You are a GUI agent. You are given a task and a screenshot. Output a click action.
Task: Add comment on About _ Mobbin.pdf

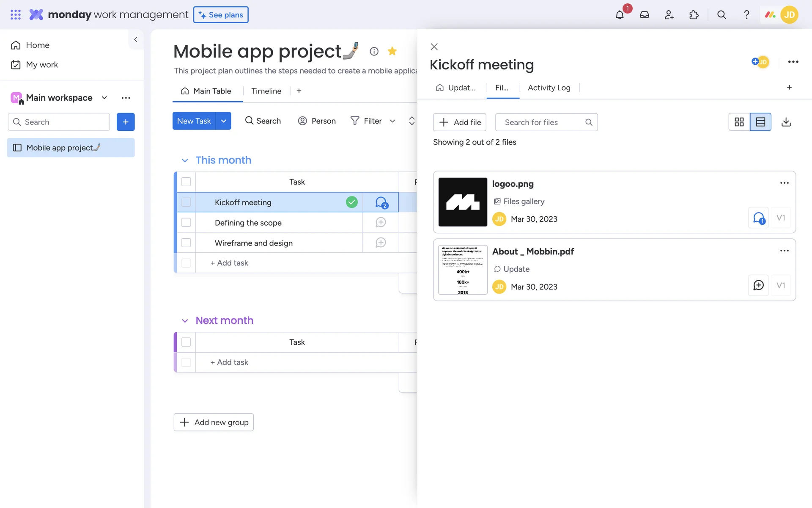point(758,285)
